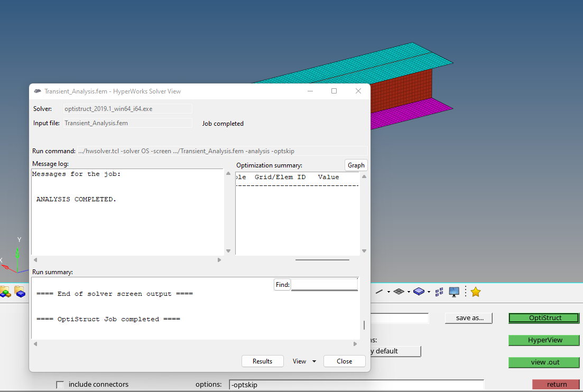Click the save as button
Screen dimensions: 583x392
[x=468, y=318]
